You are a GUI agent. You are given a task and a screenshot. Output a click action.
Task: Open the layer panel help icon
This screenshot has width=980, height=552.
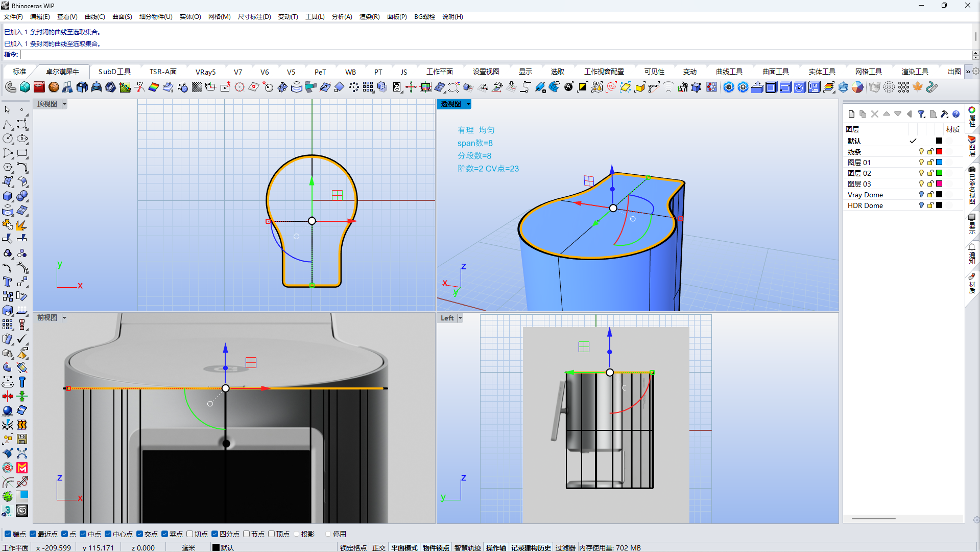point(956,114)
